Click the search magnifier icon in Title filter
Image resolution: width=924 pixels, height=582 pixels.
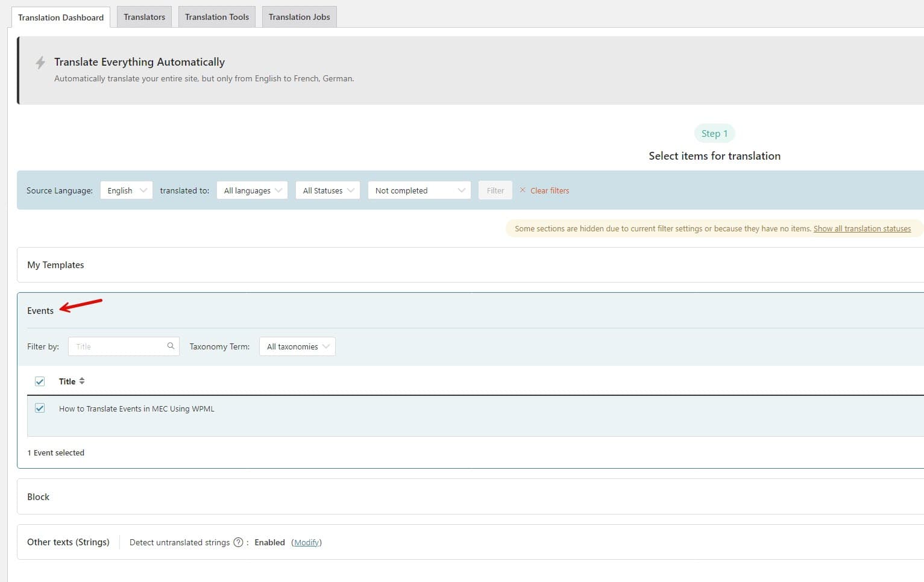[171, 346]
